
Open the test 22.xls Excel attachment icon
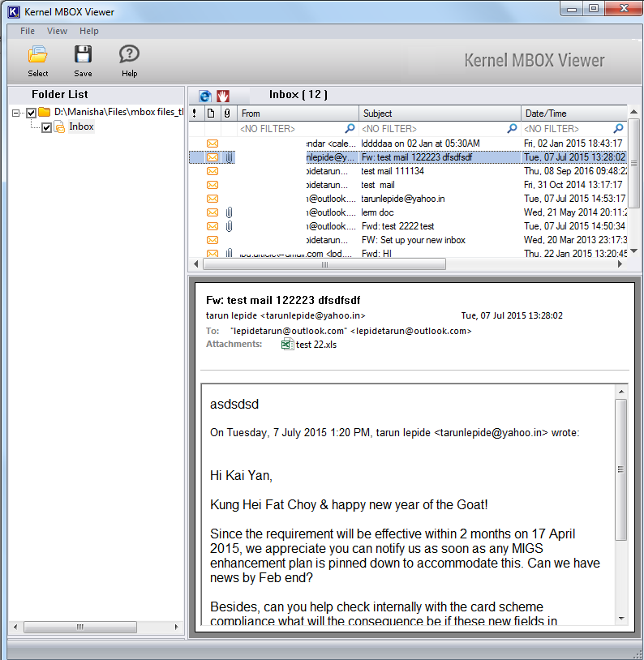tap(287, 345)
